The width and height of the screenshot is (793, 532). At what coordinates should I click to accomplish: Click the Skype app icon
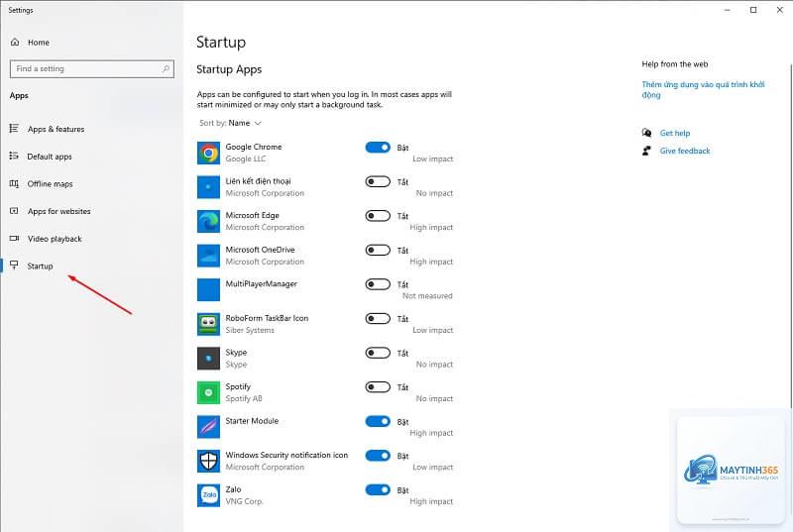[208, 359]
